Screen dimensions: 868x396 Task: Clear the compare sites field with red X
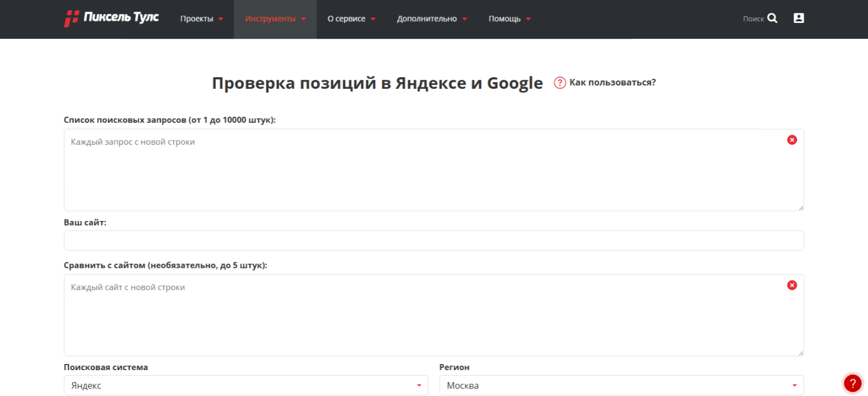click(x=792, y=285)
